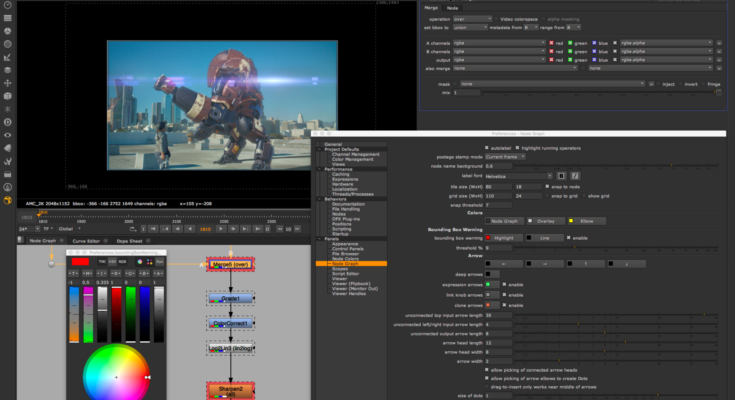
Task: Select Script Editor in preferences tree
Action: [345, 274]
